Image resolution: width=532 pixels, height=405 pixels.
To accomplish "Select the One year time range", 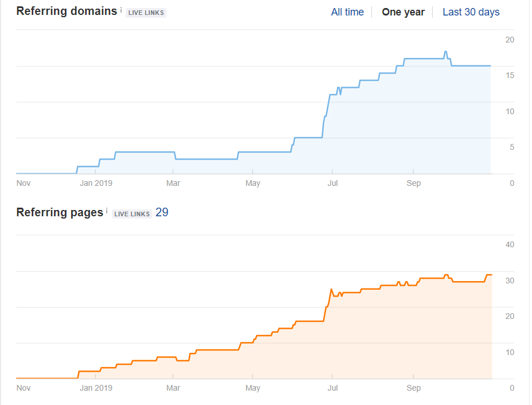I will (x=403, y=12).
